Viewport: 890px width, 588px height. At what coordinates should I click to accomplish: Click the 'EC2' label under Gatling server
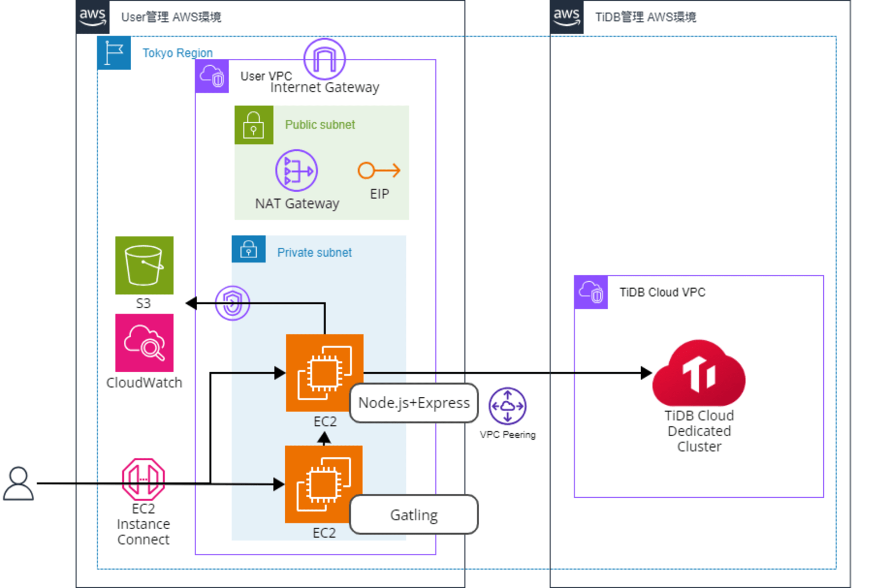coord(324,533)
